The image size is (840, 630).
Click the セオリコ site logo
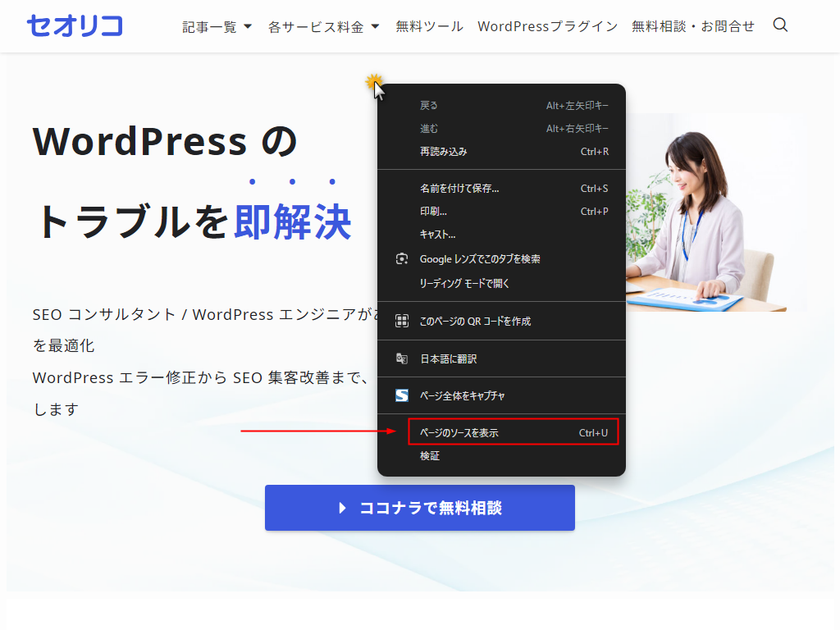click(x=75, y=25)
